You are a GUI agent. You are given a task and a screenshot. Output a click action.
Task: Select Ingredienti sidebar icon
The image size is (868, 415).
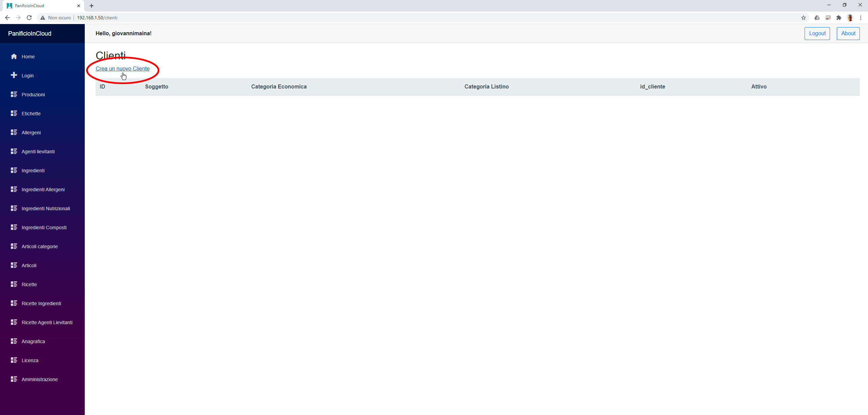coord(14,171)
